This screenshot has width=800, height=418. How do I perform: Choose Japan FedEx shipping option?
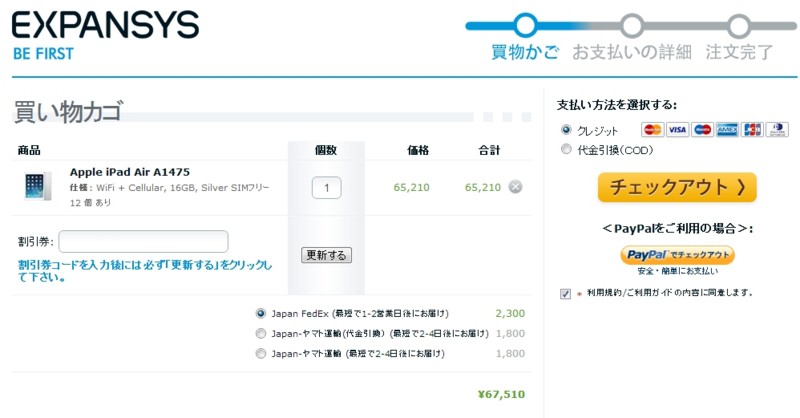261,313
